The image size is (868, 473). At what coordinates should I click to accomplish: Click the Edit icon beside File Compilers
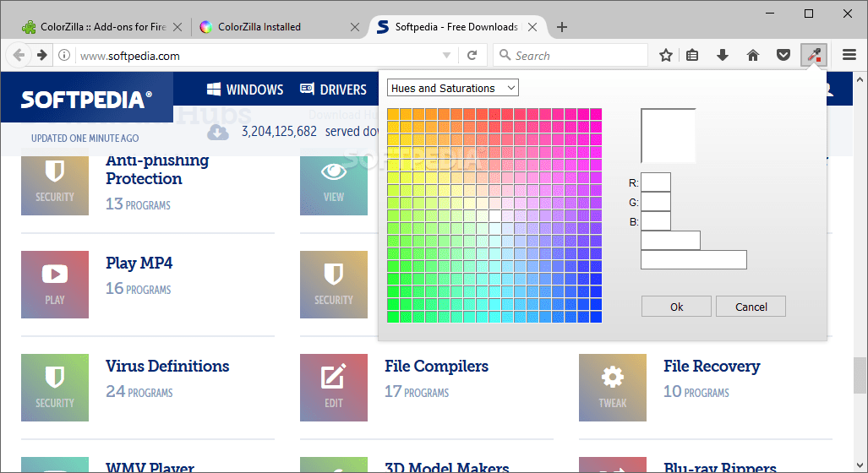pos(334,387)
